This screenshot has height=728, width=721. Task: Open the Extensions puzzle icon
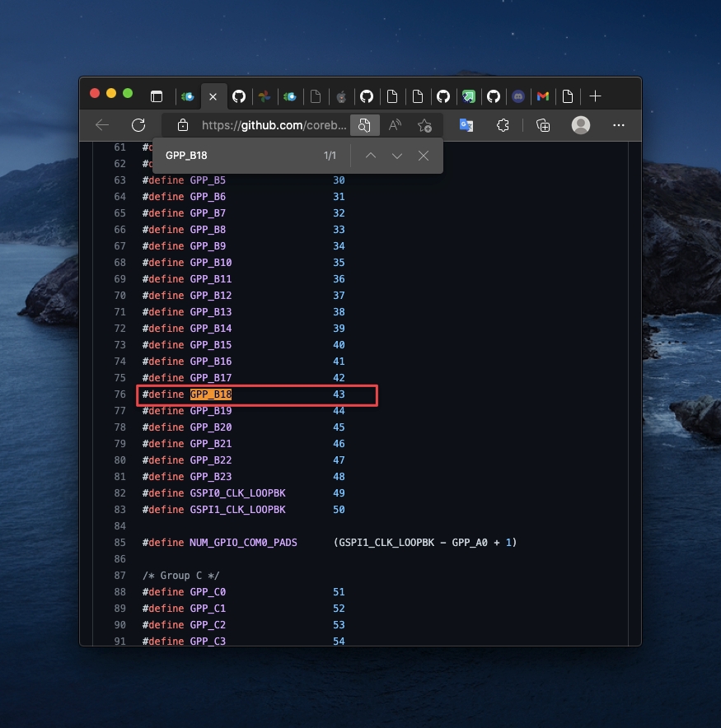coord(503,125)
